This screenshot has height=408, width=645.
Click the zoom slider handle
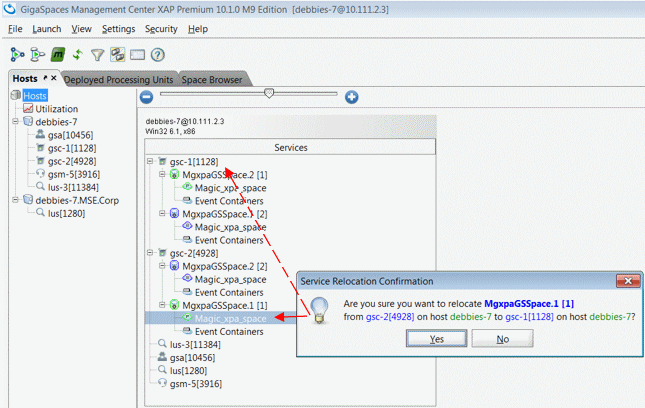pyautogui.click(x=269, y=93)
